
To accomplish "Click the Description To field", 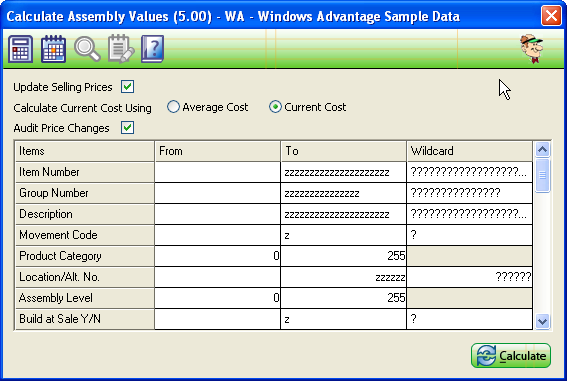I will point(344,214).
